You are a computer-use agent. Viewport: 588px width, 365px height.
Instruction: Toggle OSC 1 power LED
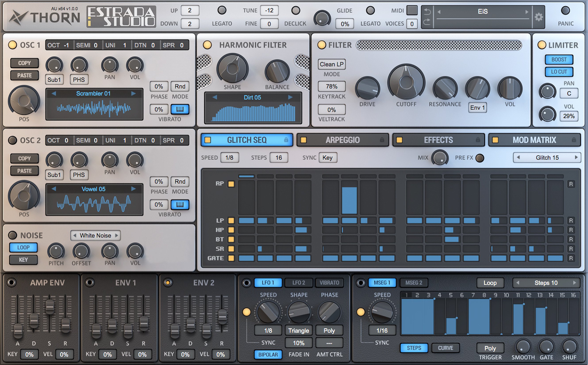point(13,45)
